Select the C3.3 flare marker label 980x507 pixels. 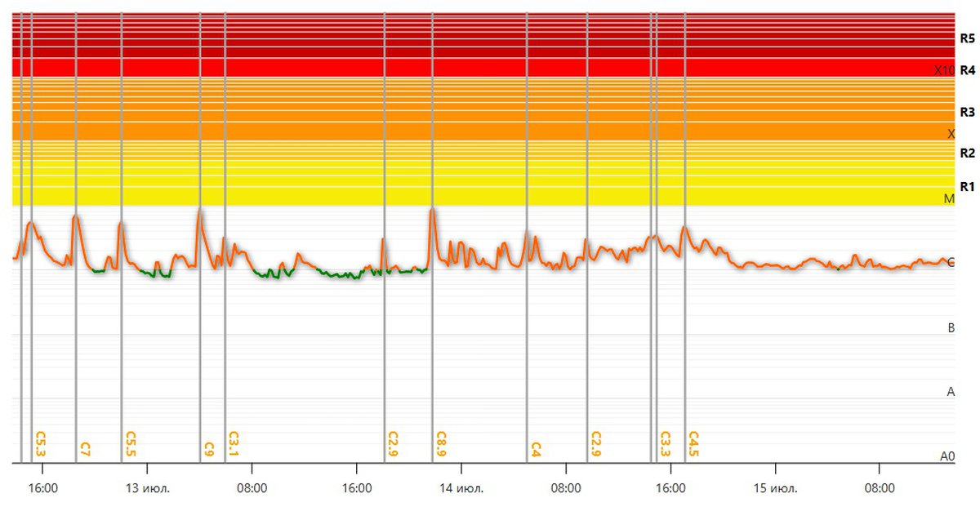click(x=666, y=444)
